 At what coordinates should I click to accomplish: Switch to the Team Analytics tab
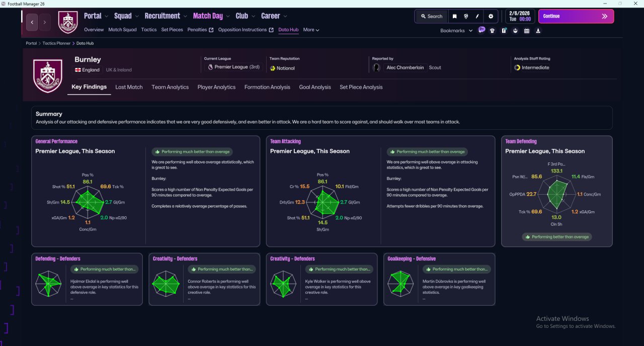170,87
